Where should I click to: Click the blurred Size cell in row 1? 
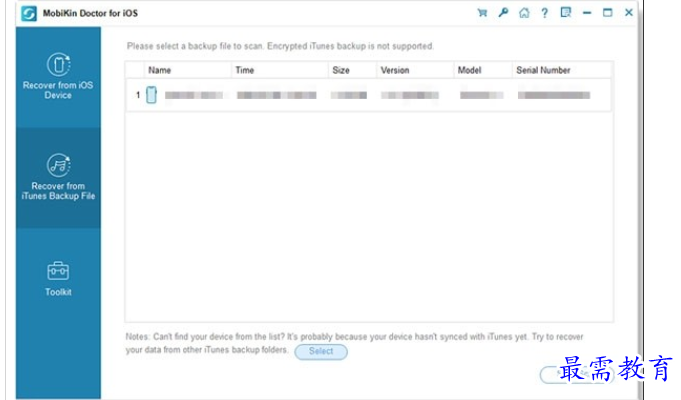349,95
